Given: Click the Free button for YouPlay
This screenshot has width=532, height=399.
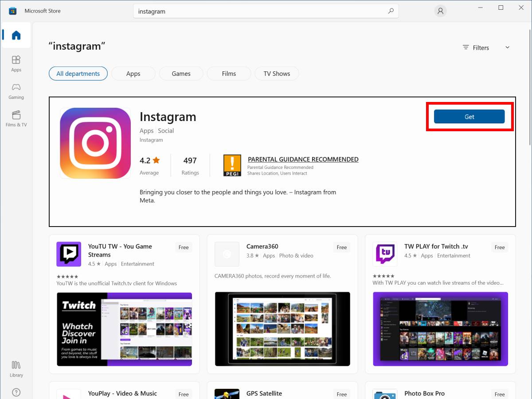Looking at the screenshot, I should (184, 394).
